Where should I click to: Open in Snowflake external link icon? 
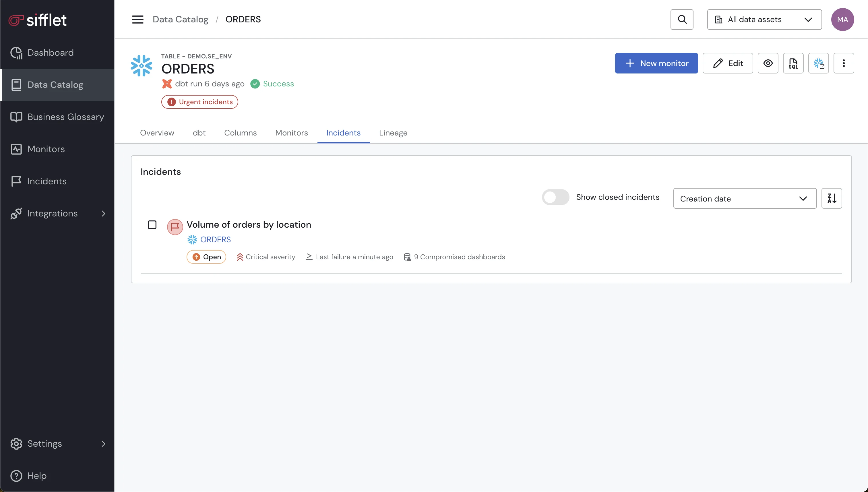point(818,63)
